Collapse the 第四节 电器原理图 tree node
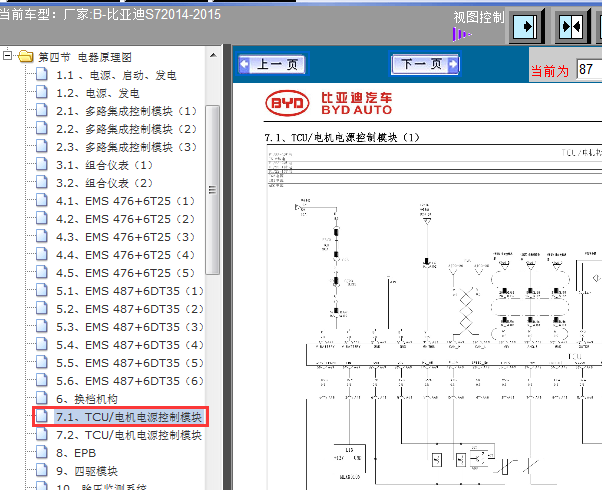 pos(7,56)
